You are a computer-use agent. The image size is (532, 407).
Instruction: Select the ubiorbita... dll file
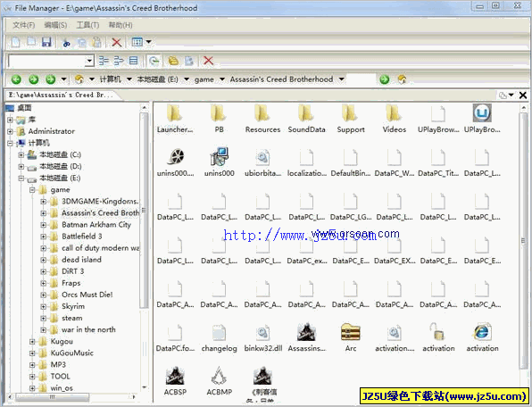click(263, 162)
